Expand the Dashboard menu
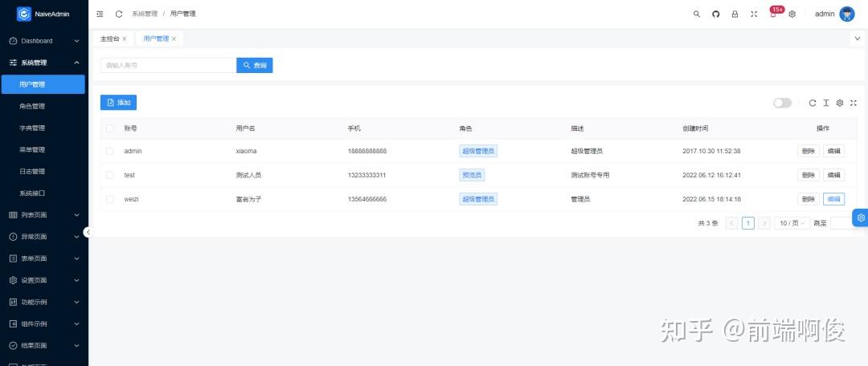This screenshot has width=868, height=366. 44,41
